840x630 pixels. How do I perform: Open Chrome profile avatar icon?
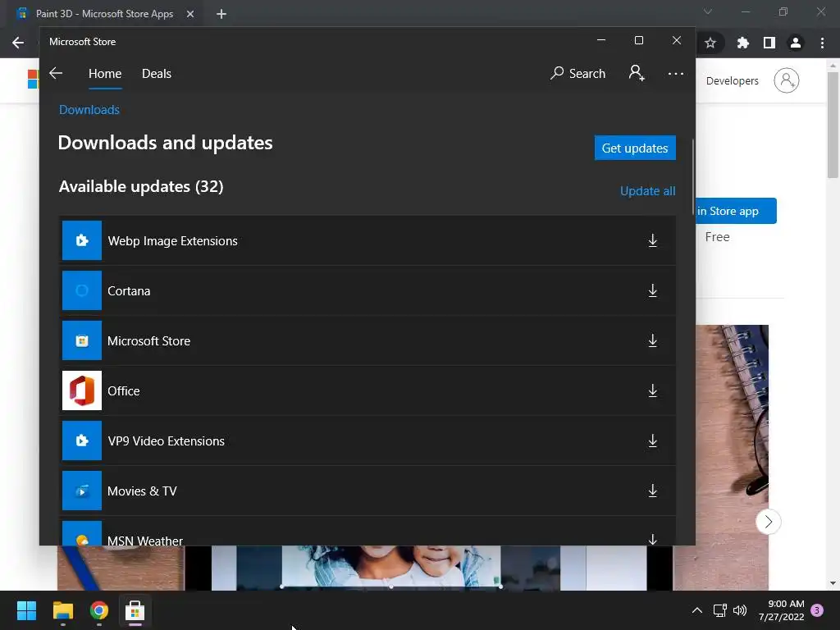pyautogui.click(x=796, y=43)
